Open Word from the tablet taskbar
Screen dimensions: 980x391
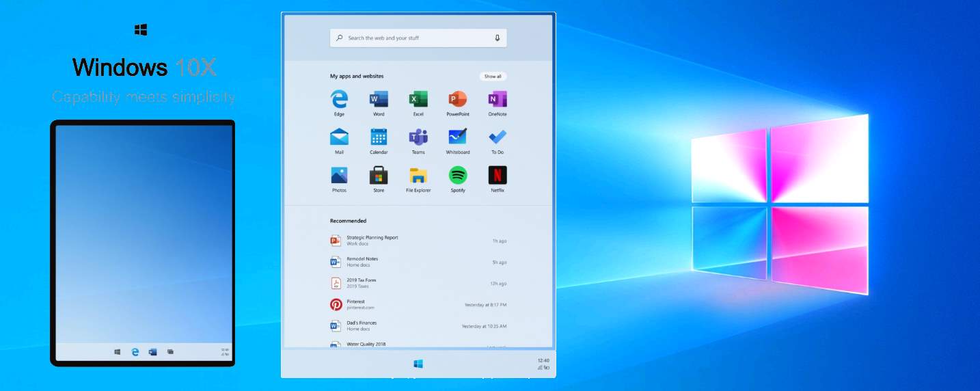coord(153,351)
